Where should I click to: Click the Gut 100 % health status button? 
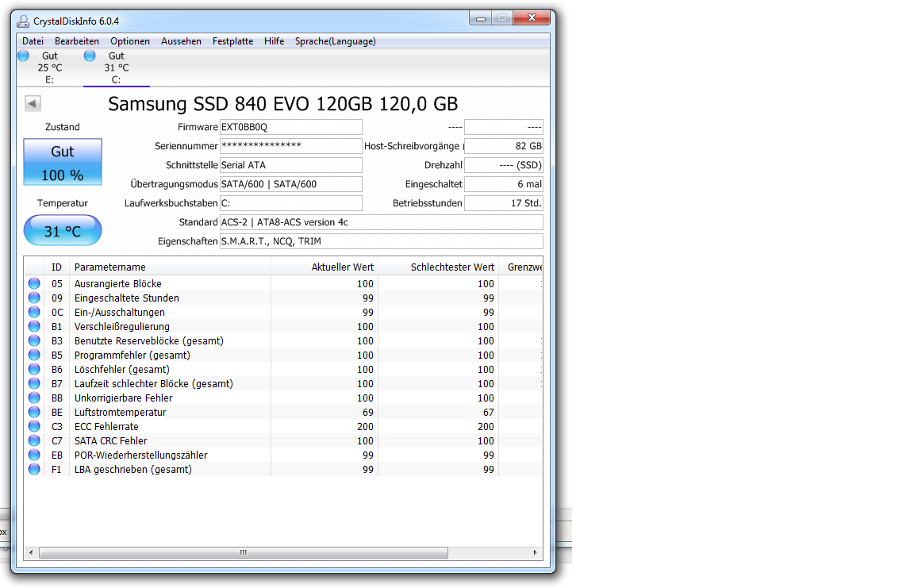pyautogui.click(x=63, y=163)
